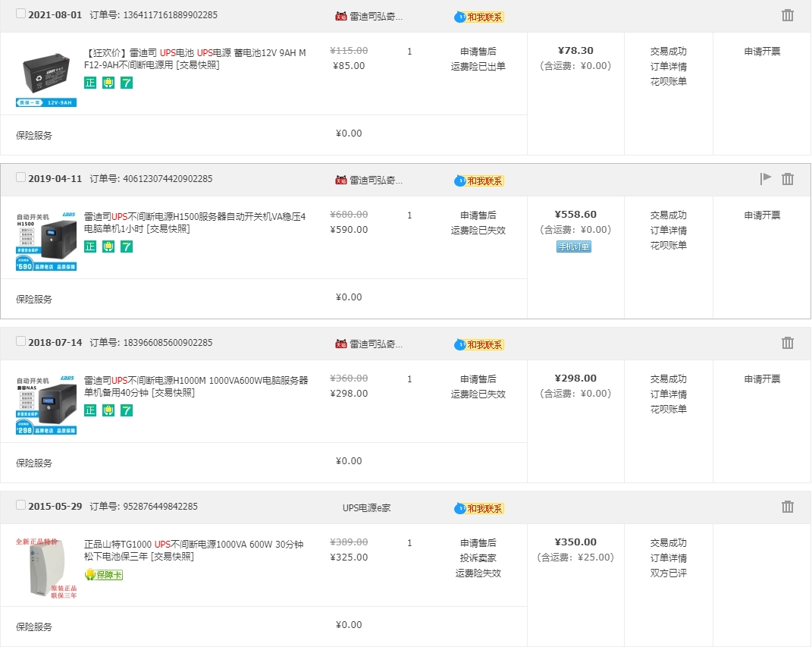812x647 pixels.
Task: Select the checkbox for order dated 2021-08-01
Action: pyautogui.click(x=20, y=14)
